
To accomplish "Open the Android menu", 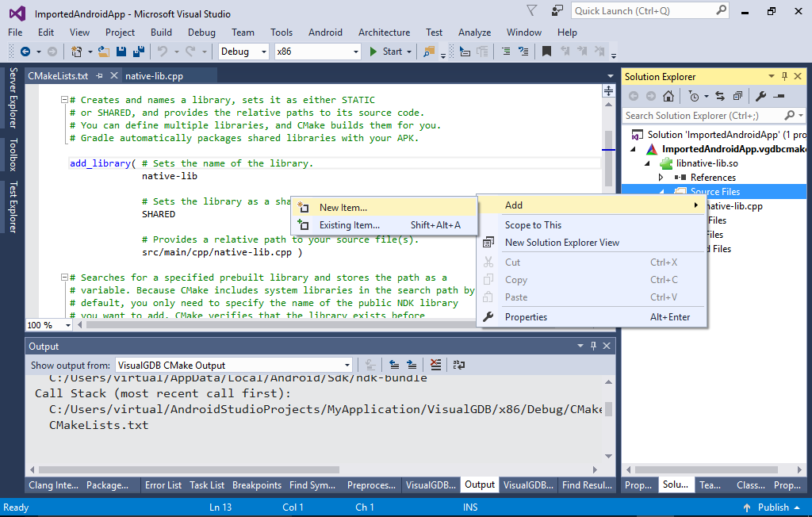I will (325, 33).
